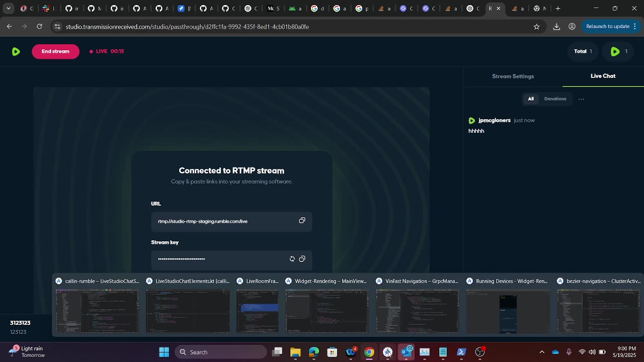View site information icon in address bar
644x362 pixels.
click(57, 26)
